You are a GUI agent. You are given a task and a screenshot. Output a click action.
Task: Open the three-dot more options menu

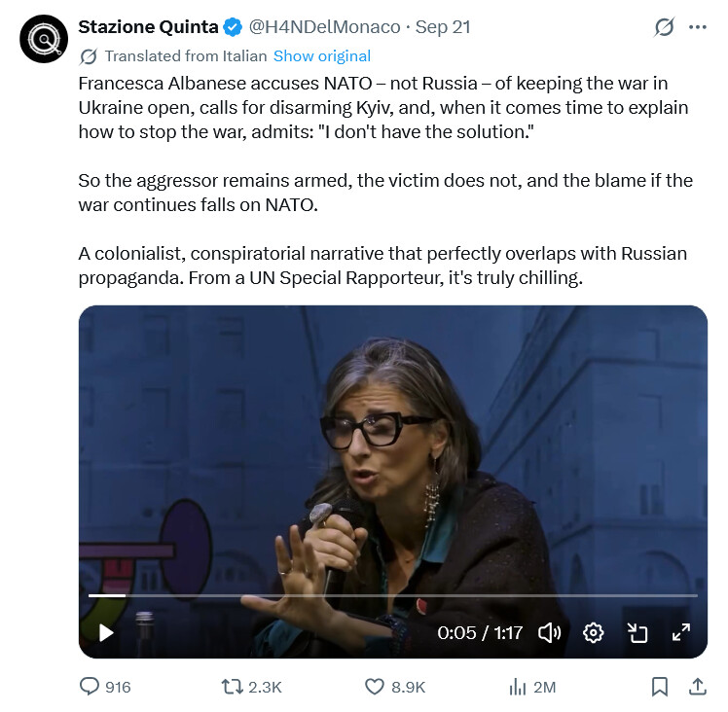tap(698, 27)
